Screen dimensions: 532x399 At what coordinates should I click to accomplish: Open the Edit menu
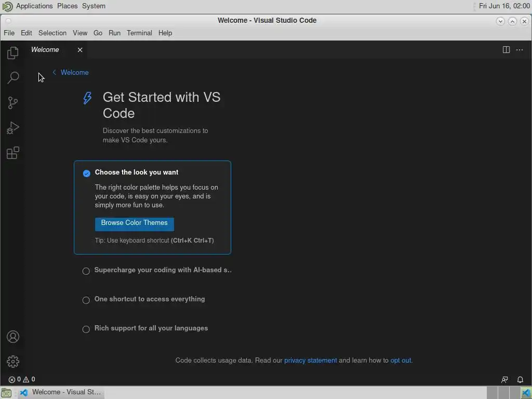(x=26, y=33)
